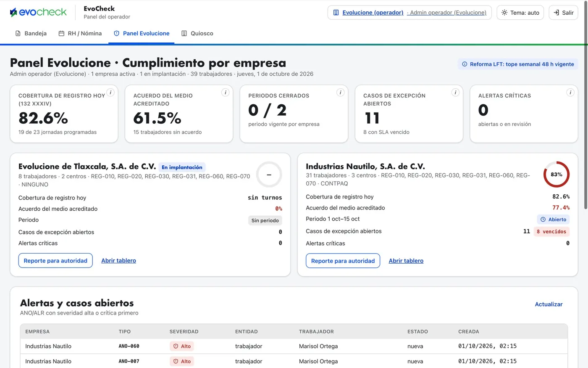Click Reporte para autoridad for Evolucione de Tlaxcala

(x=55, y=261)
